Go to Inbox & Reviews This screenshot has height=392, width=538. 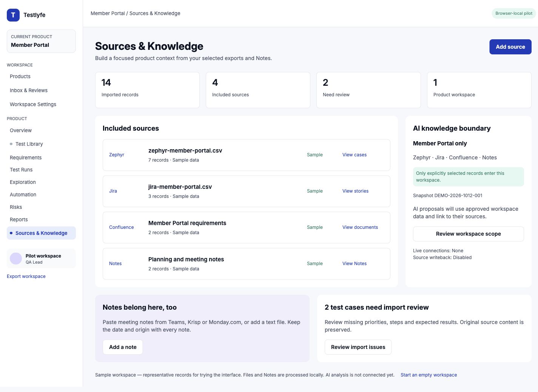coord(29,90)
